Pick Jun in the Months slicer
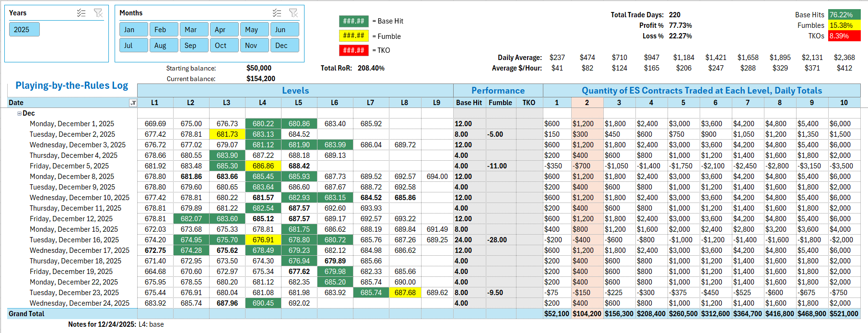The height and width of the screenshot is (333, 868). (284, 30)
